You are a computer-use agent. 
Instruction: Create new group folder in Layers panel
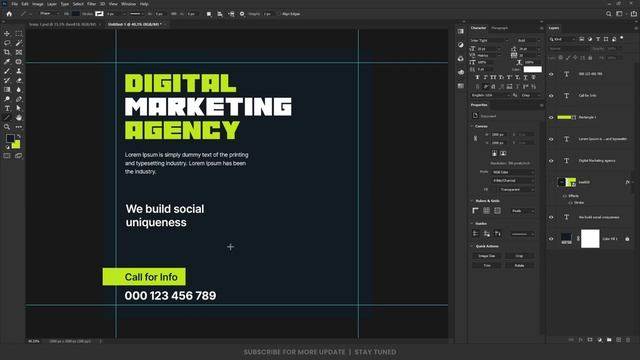pos(609,340)
